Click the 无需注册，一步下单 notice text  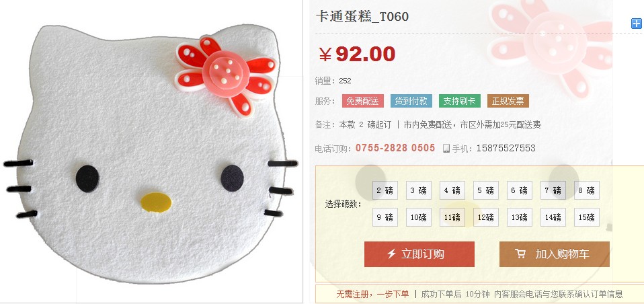click(x=372, y=294)
